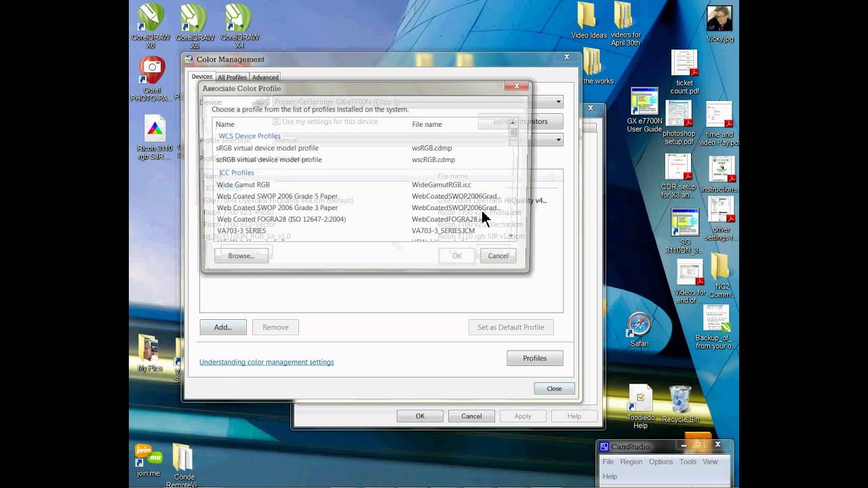
Task: Switch to the Advanced tab
Action: pos(265,77)
